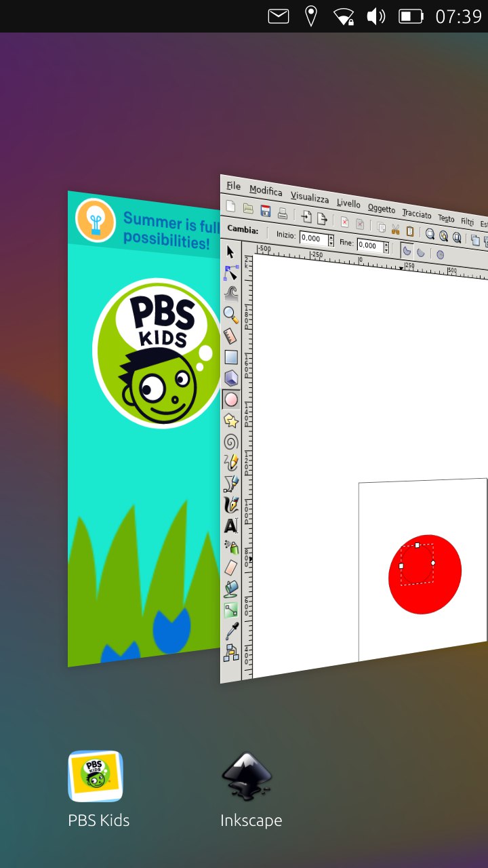The height and width of the screenshot is (868, 488).
Task: Click the Copy icon in Inkscape toolbar
Action: tap(382, 227)
